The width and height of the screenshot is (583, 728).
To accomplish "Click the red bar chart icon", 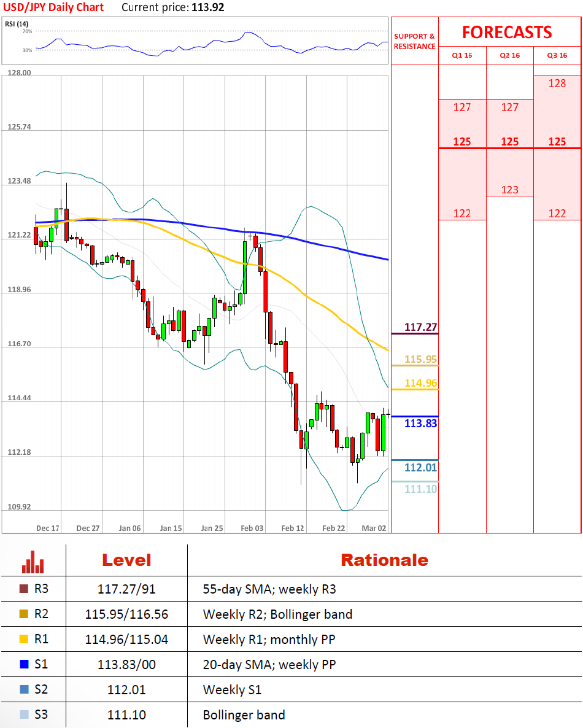I will [x=33, y=561].
